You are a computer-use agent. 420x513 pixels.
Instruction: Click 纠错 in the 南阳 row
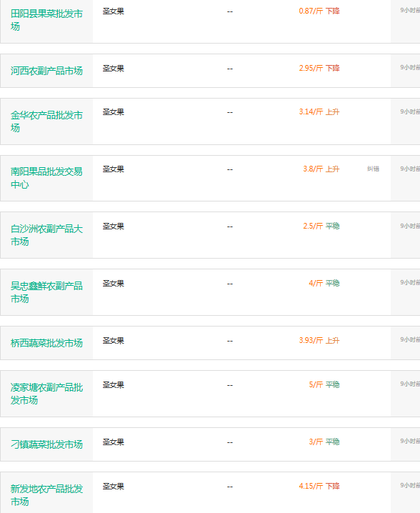click(373, 169)
